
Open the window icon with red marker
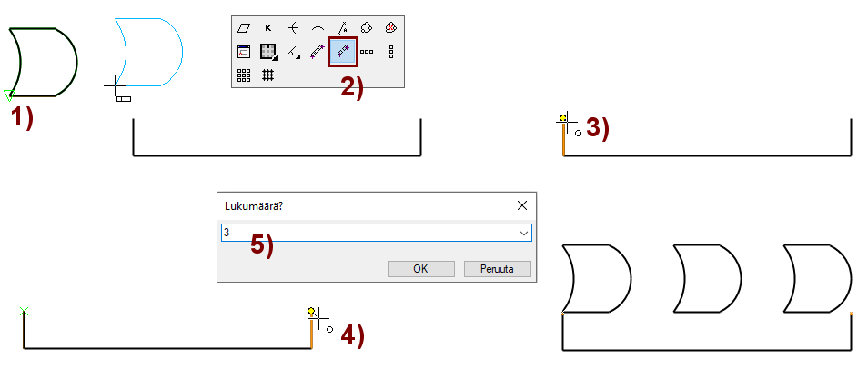tap(244, 52)
